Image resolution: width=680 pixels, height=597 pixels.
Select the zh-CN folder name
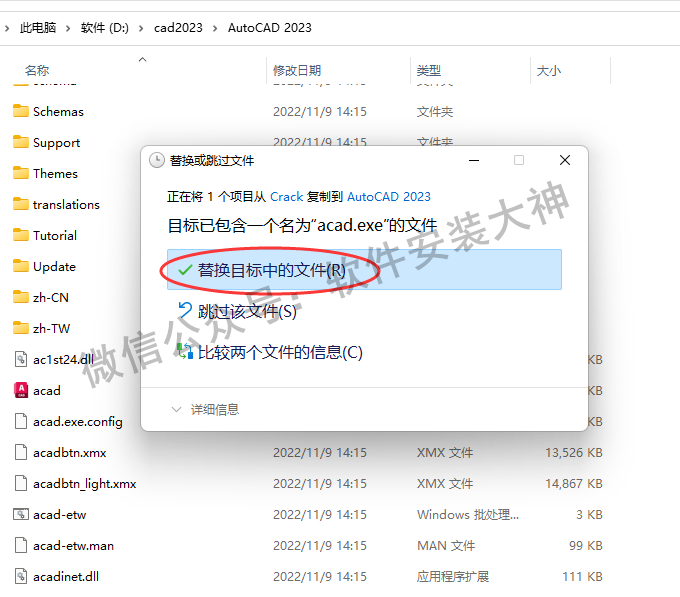pyautogui.click(x=51, y=297)
